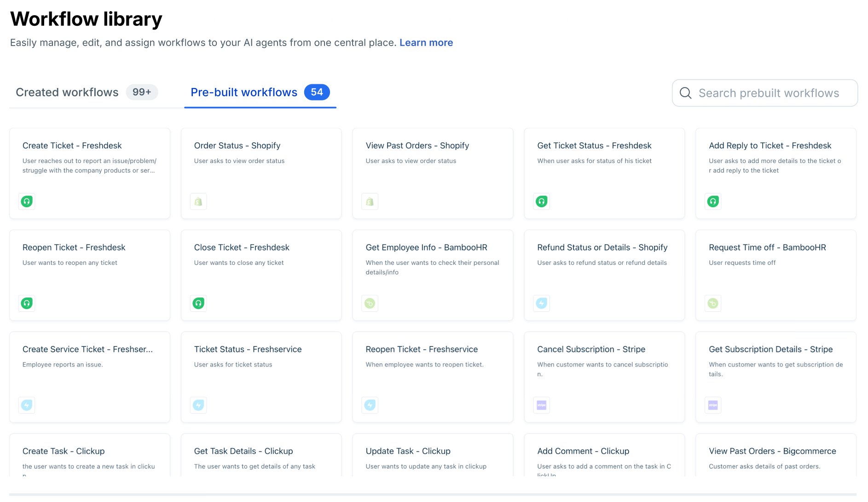Click BambooHR icon on Get Employee Info card

click(370, 303)
